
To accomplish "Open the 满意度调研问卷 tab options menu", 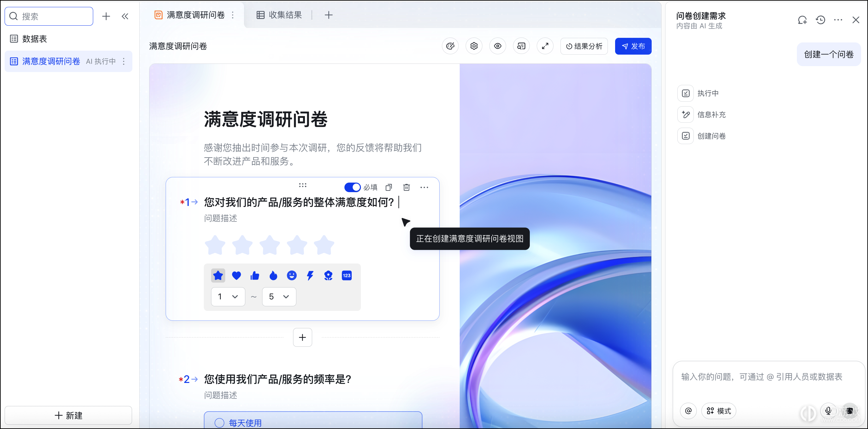I will pyautogui.click(x=233, y=15).
